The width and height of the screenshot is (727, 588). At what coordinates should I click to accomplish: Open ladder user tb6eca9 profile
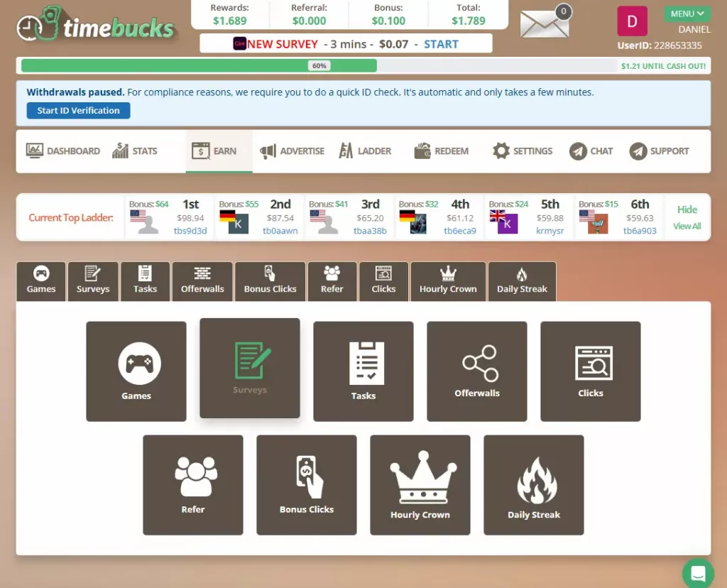pyautogui.click(x=460, y=231)
